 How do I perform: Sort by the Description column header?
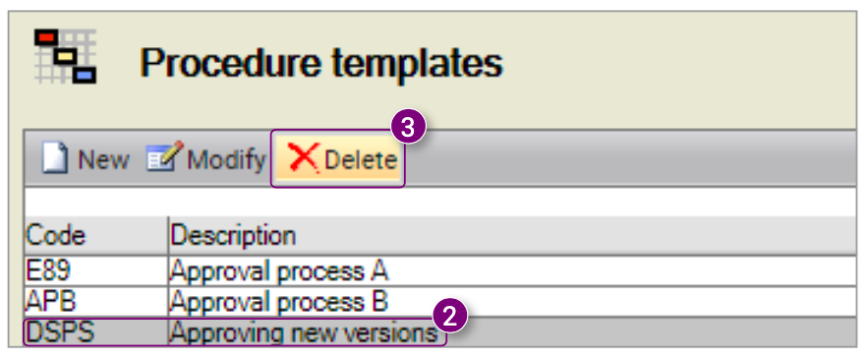[512, 236]
